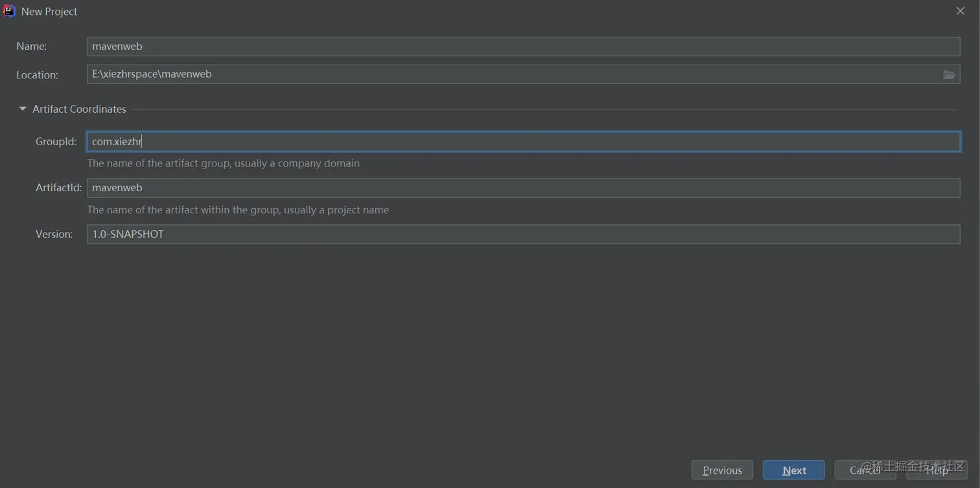
Task: Click the IntelliJ IDEA logo icon
Action: pos(9,11)
